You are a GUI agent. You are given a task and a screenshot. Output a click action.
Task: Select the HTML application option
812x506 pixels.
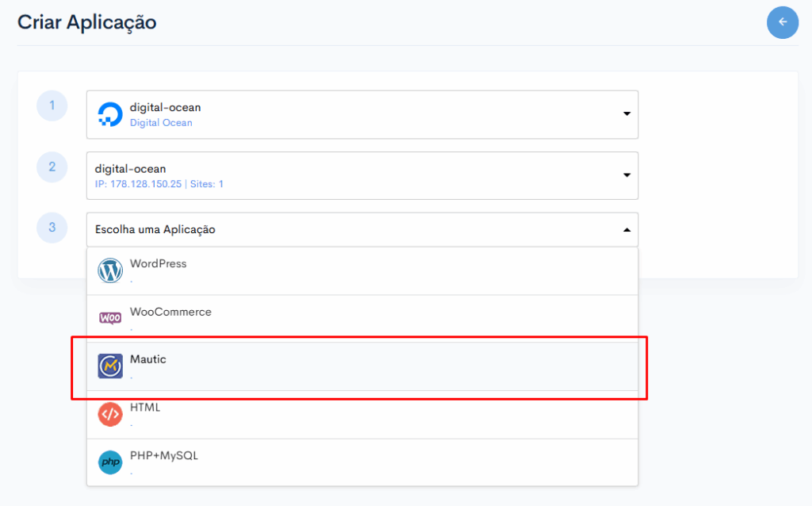point(362,415)
